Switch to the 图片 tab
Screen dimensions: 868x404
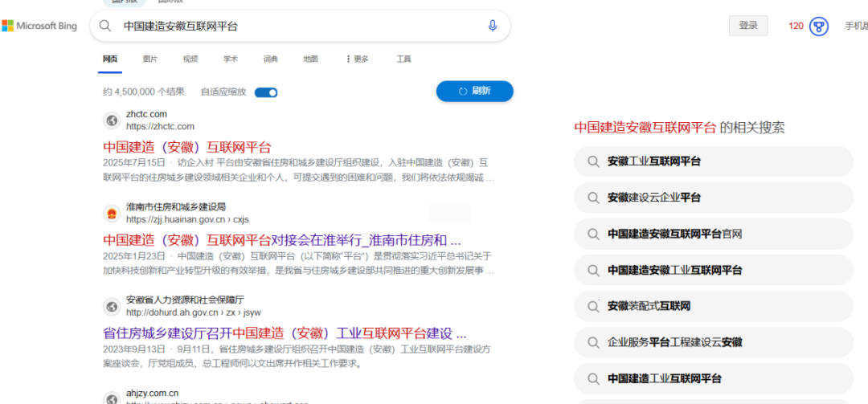(150, 59)
